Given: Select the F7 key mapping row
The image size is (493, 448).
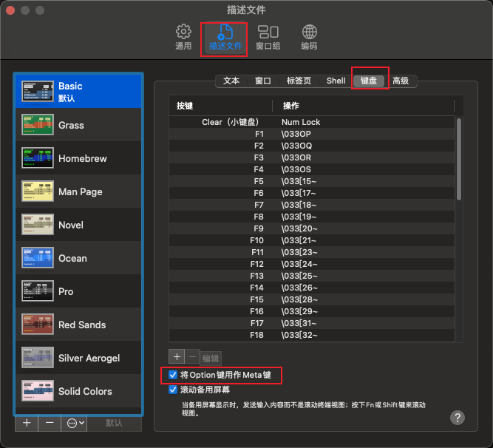Looking at the screenshot, I should click(x=312, y=205).
